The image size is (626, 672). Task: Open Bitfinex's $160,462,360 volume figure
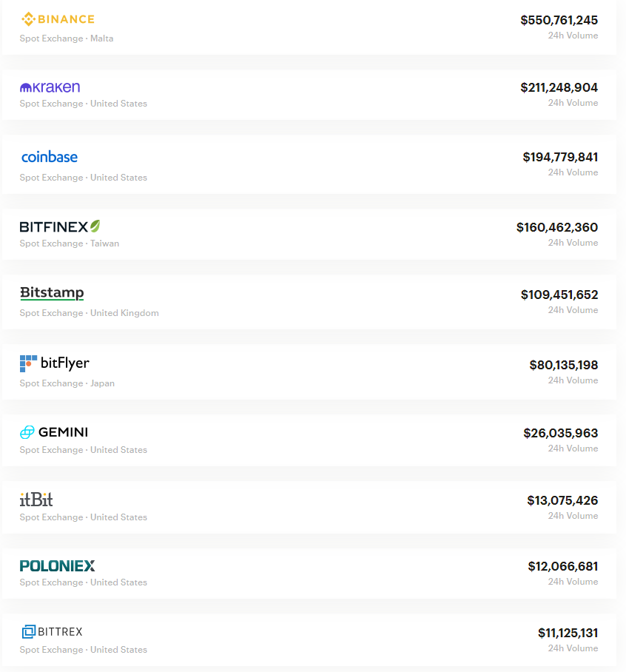coord(557,227)
